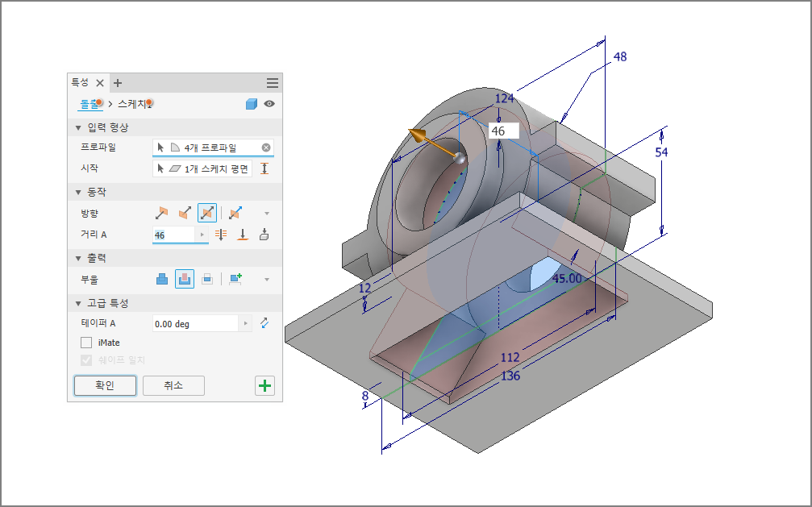Toggle the eye visibility icon in panel header
This screenshot has height=507, width=812.
(269, 103)
